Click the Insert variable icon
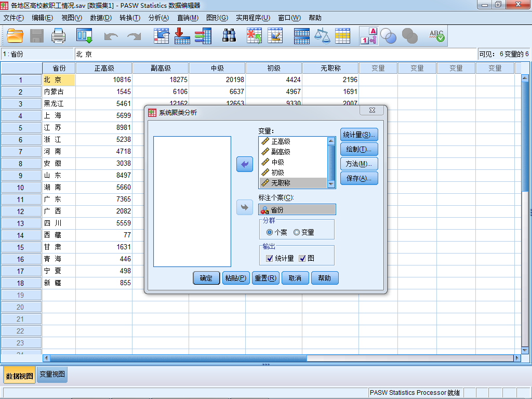Screen dimensions: 532x399 [275, 36]
